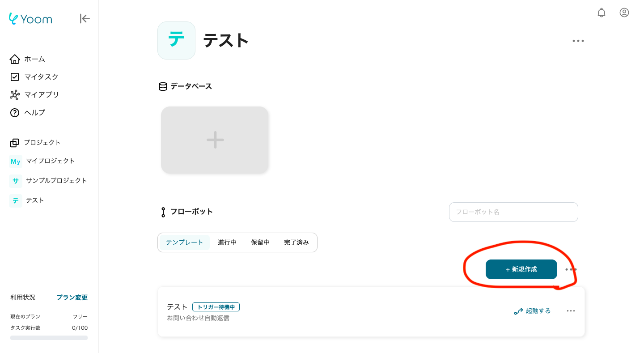
Task: Collapse the sidebar with the arrow icon
Action: click(85, 18)
